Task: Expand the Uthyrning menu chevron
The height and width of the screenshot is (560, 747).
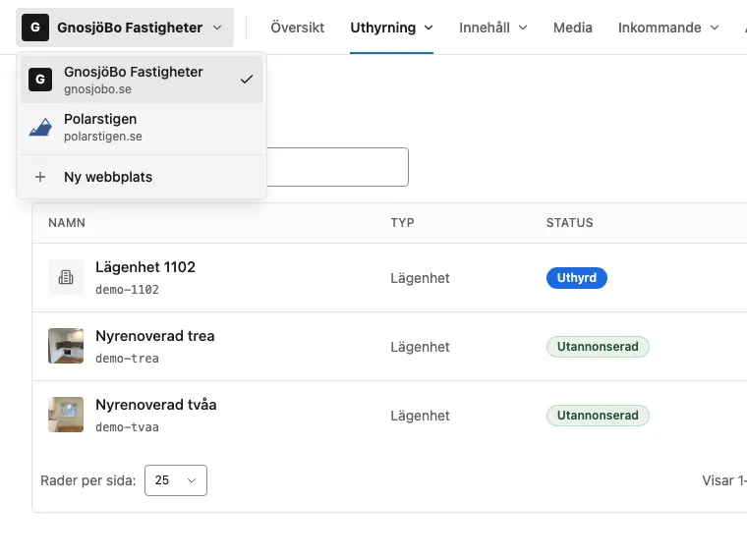Action: (429, 28)
